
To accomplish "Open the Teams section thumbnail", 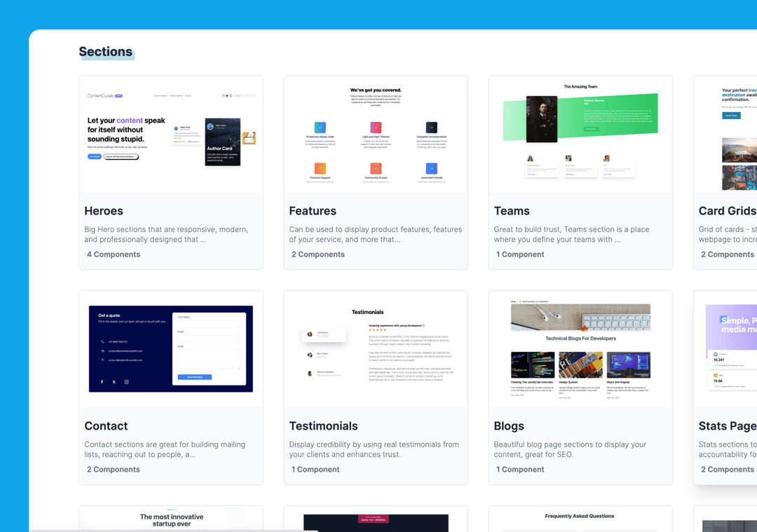I will pyautogui.click(x=580, y=135).
